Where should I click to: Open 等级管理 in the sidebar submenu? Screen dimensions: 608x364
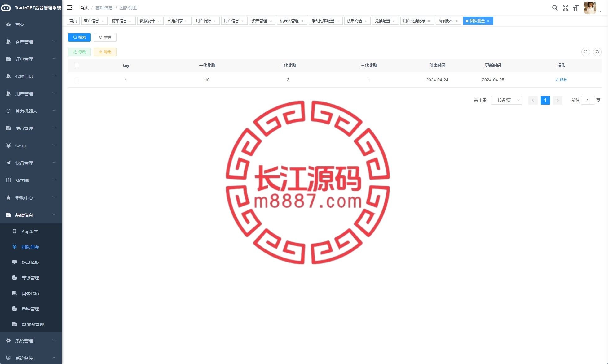coord(31,278)
